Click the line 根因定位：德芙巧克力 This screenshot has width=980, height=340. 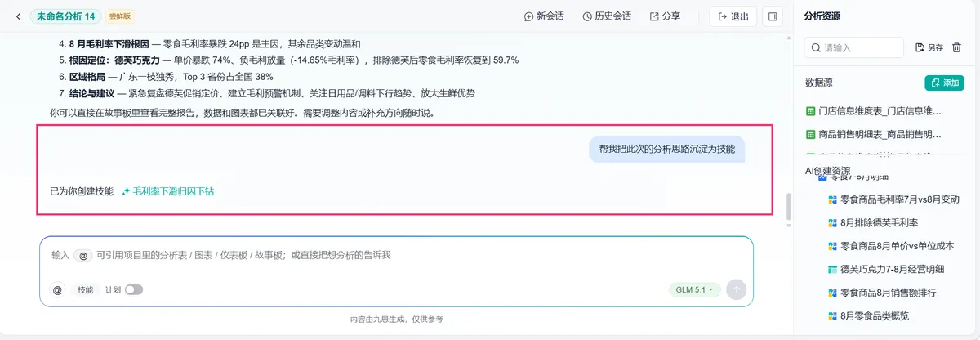(x=293, y=60)
